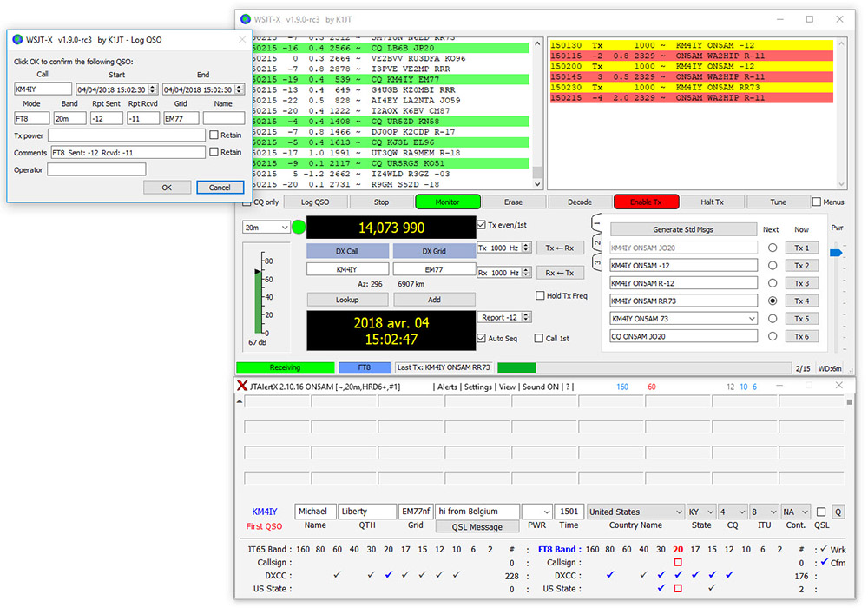Click the Log QSO dialog globe icon
This screenshot has height=608, width=868.
tap(17, 40)
